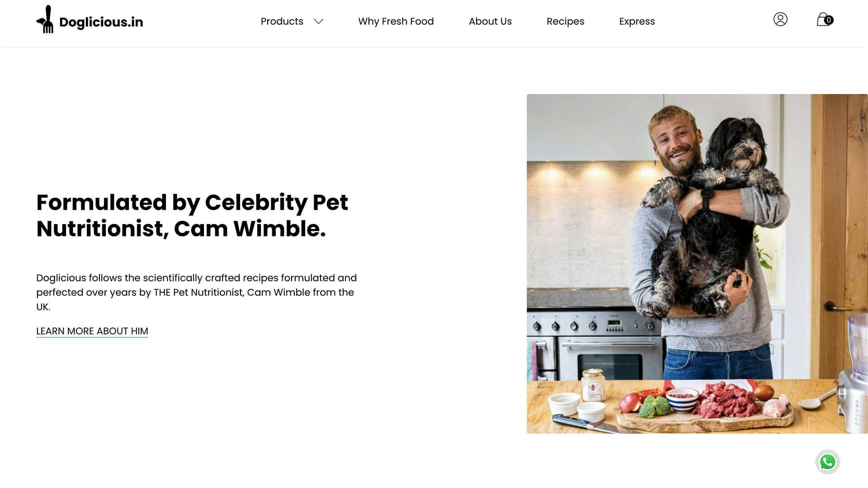The height and width of the screenshot is (488, 868).
Task: Open the shopping bag cart icon
Action: pos(824,19)
